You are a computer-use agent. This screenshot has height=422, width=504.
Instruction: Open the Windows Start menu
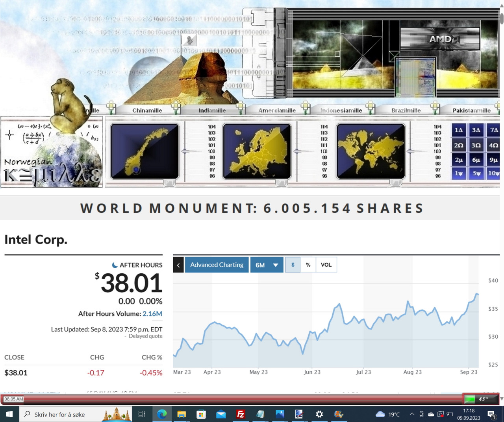[9, 414]
